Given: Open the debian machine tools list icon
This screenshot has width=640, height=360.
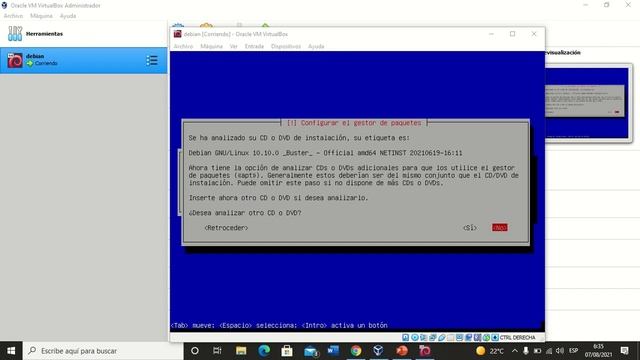Looking at the screenshot, I should click(x=152, y=60).
